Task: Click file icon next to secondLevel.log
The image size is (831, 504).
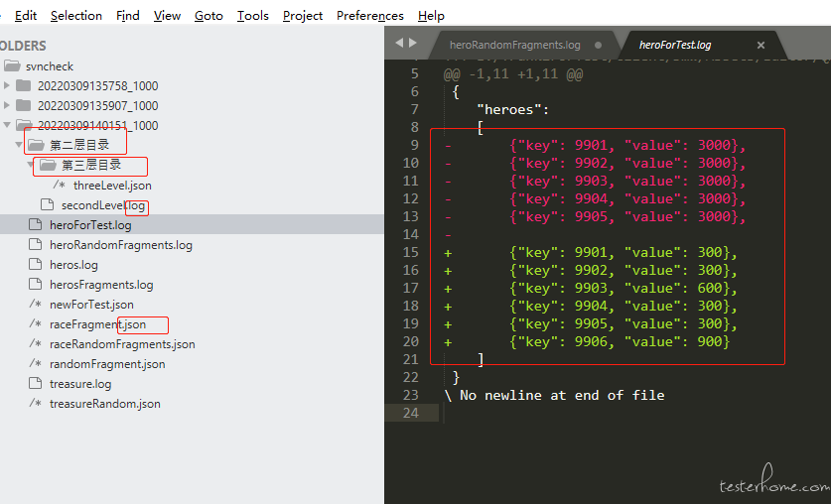Action: coord(48,205)
